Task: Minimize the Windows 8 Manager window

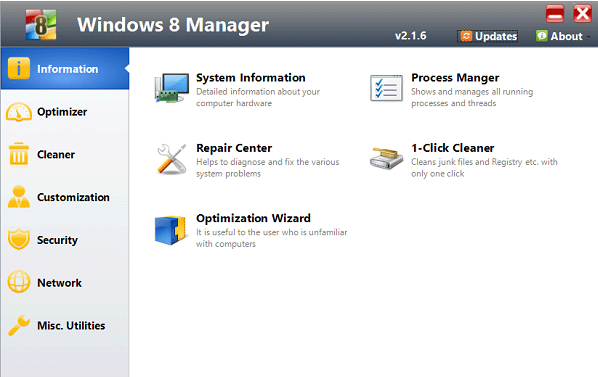Action: [x=555, y=14]
